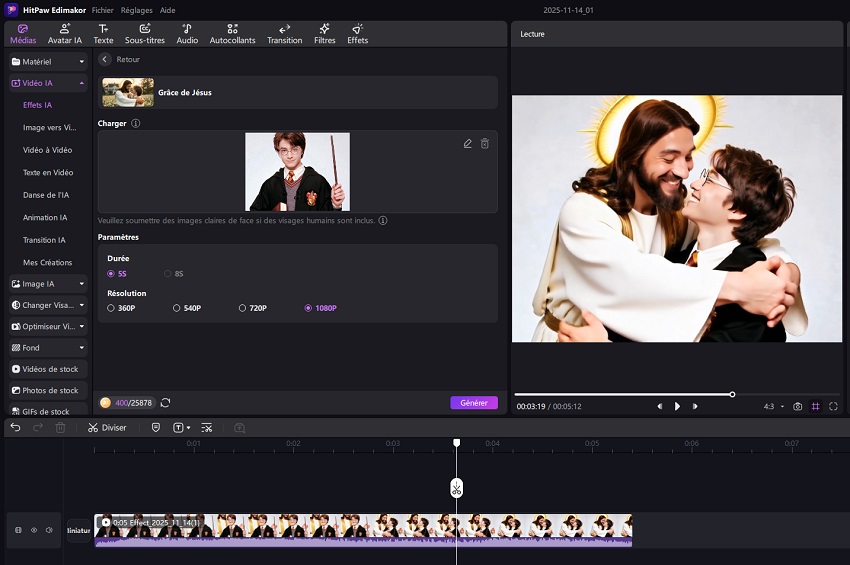
Task: Take a snapshot with the camera icon
Action: point(797,406)
